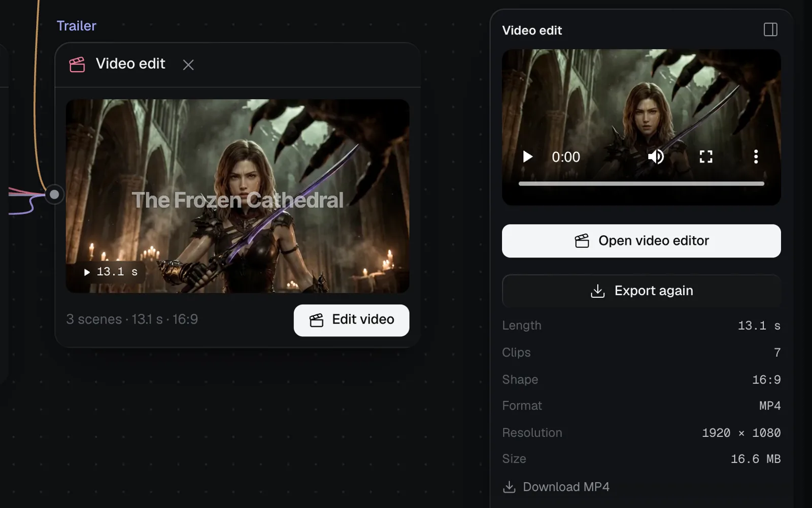The image size is (812, 508).
Task: Play the 13.1 s clip badge on thumbnail
Action: tap(111, 272)
